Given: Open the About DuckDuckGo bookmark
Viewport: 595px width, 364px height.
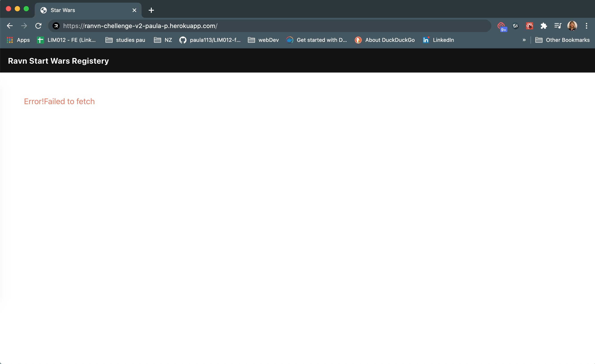Looking at the screenshot, I should point(385,40).
